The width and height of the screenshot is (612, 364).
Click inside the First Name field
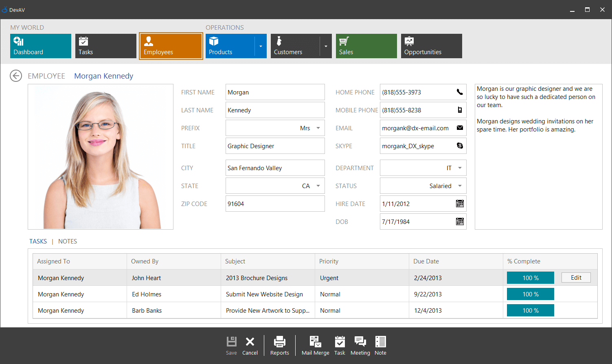coord(275,92)
